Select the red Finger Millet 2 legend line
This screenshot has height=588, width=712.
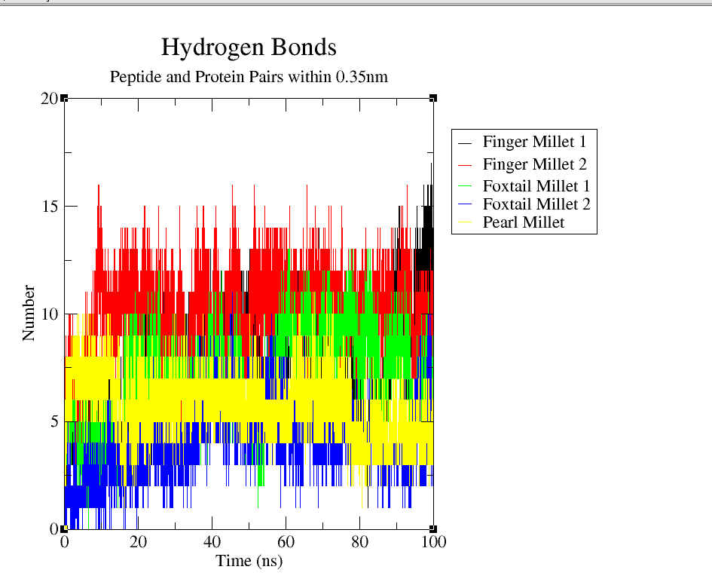[465, 164]
